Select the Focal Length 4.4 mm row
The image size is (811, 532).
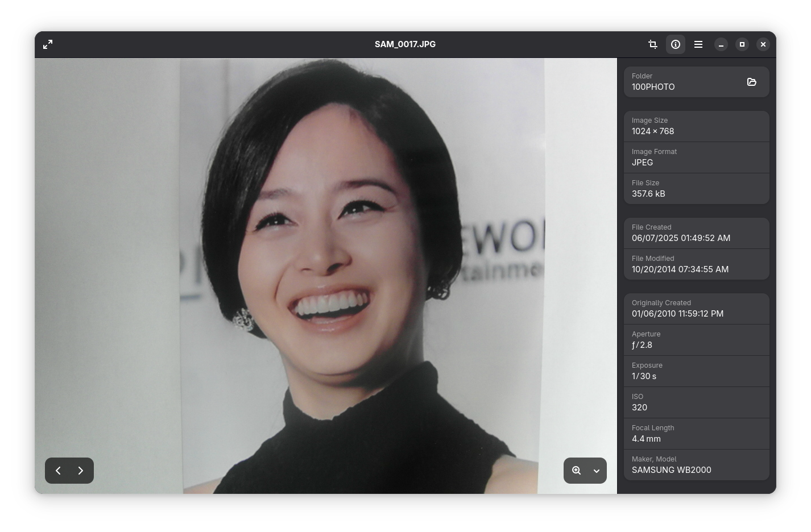click(x=697, y=434)
